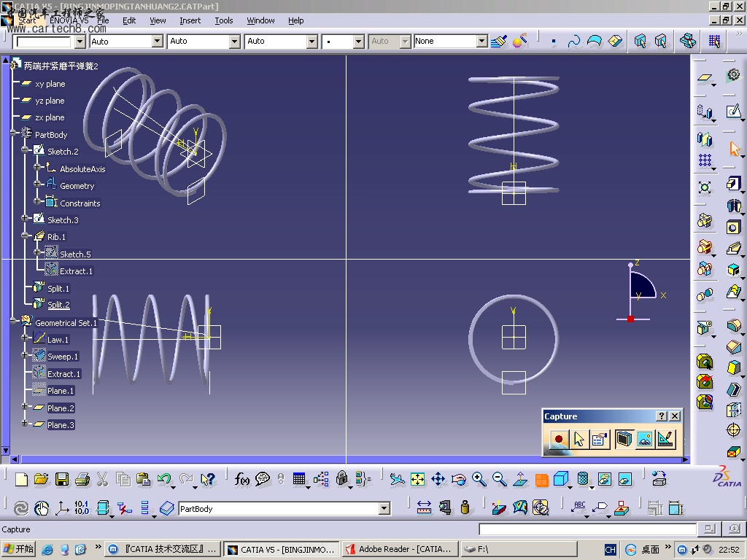The image size is (747, 560).
Task: Click the Zoom In magnifier
Action: (x=479, y=479)
